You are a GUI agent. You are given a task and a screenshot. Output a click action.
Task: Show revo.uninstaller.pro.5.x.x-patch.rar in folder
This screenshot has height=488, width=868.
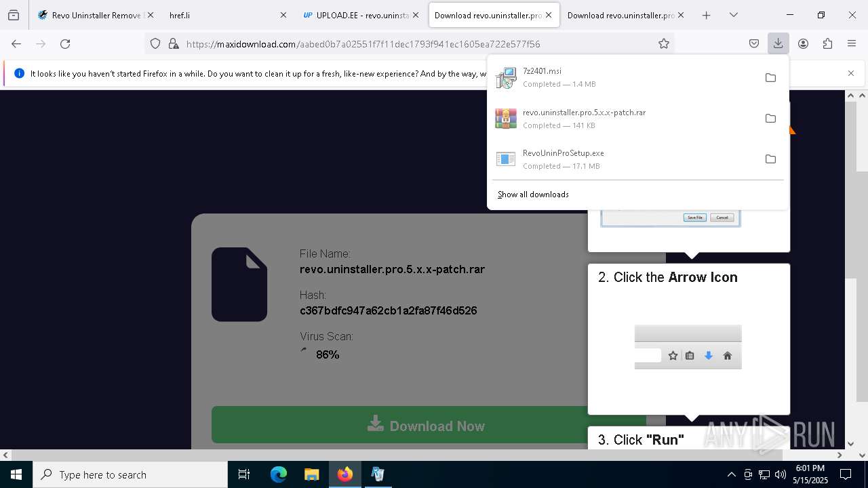coord(770,118)
